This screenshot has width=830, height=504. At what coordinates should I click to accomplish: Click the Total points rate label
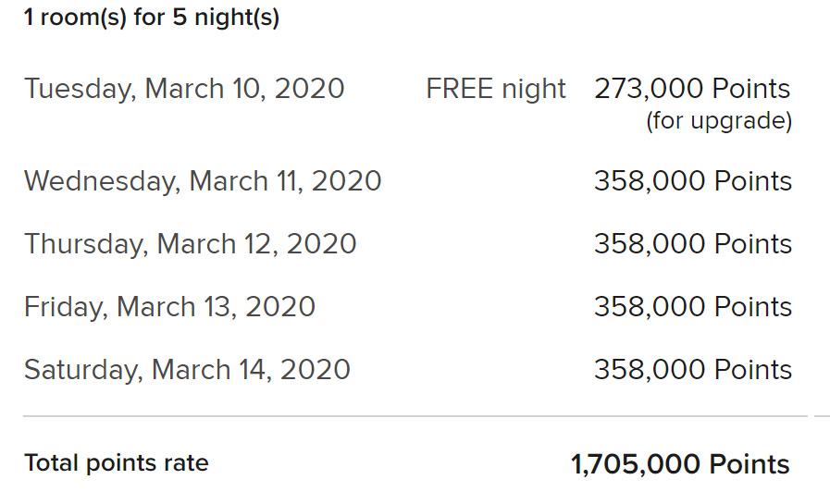117,463
